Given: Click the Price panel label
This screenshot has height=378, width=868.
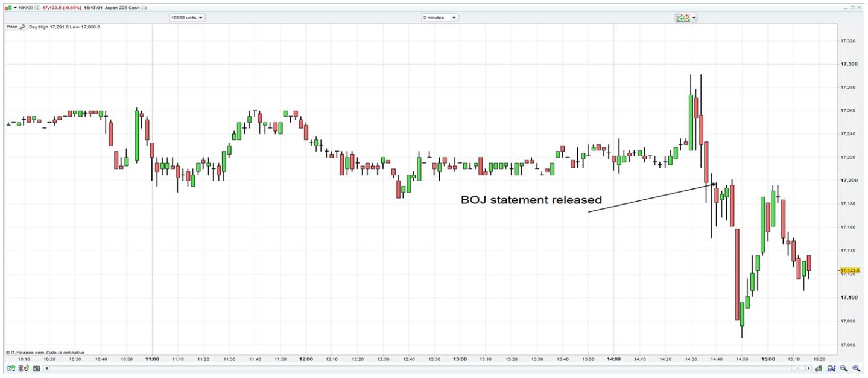Looking at the screenshot, I should point(12,27).
